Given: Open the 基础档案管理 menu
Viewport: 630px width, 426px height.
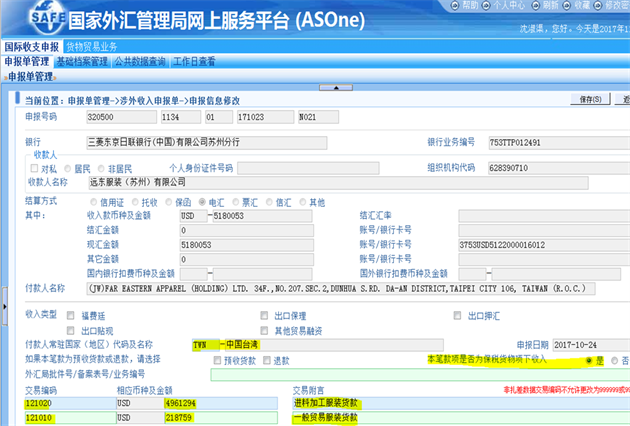Looking at the screenshot, I should pos(82,62).
